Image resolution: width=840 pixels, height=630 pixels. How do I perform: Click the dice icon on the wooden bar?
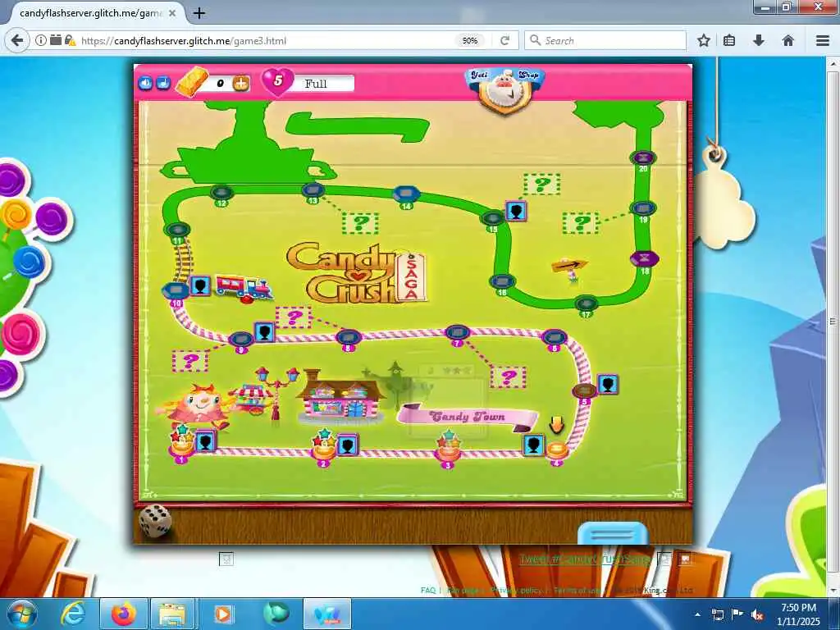click(x=155, y=521)
